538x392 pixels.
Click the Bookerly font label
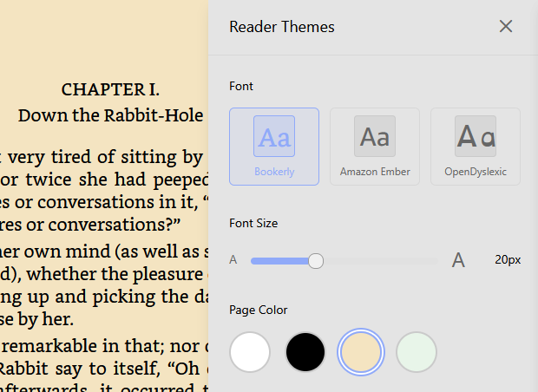click(x=274, y=172)
